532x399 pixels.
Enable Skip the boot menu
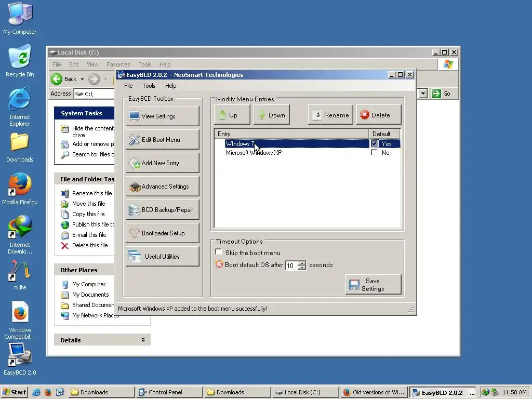219,252
